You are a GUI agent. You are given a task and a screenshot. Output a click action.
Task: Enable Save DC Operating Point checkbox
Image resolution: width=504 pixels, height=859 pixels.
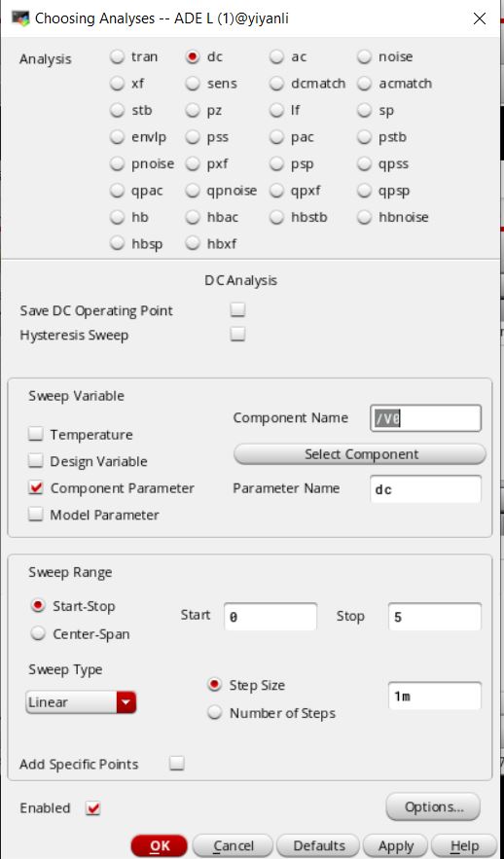click(x=237, y=310)
